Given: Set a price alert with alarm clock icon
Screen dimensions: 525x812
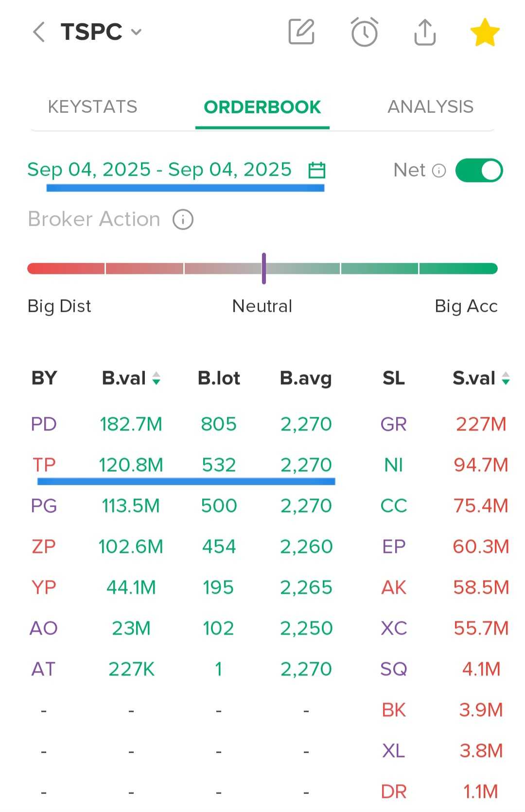Looking at the screenshot, I should click(364, 32).
